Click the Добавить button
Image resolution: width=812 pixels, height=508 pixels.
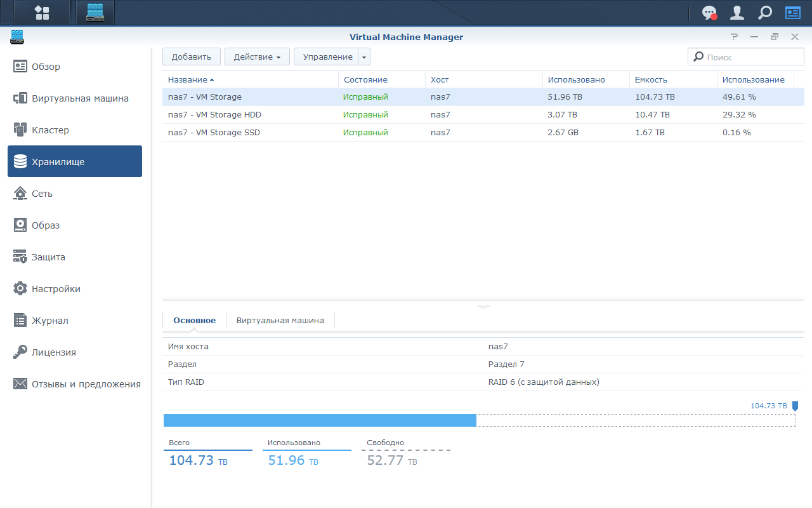(x=191, y=57)
